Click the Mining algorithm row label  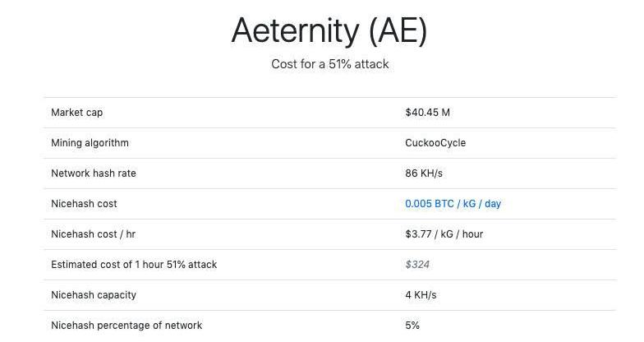pos(90,143)
